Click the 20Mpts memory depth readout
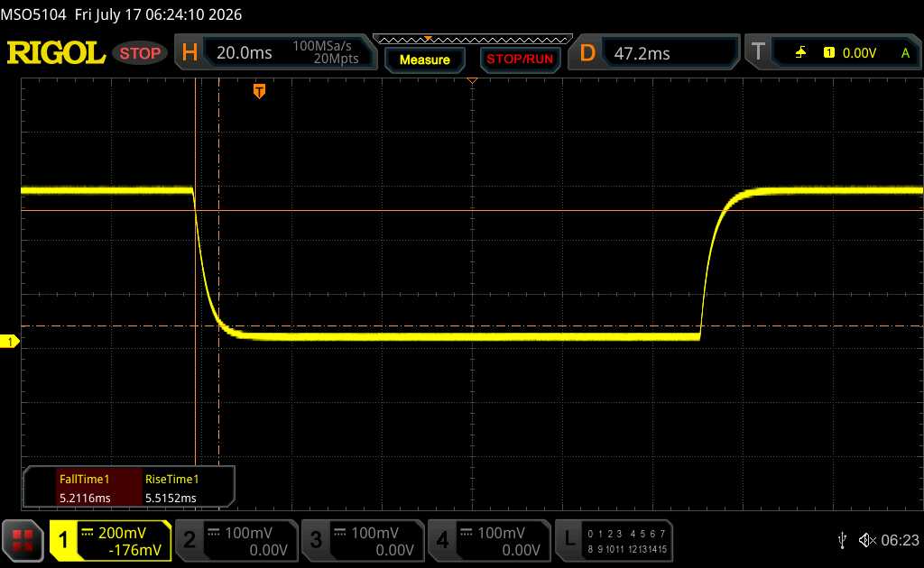This screenshot has width=924, height=568. [x=336, y=59]
